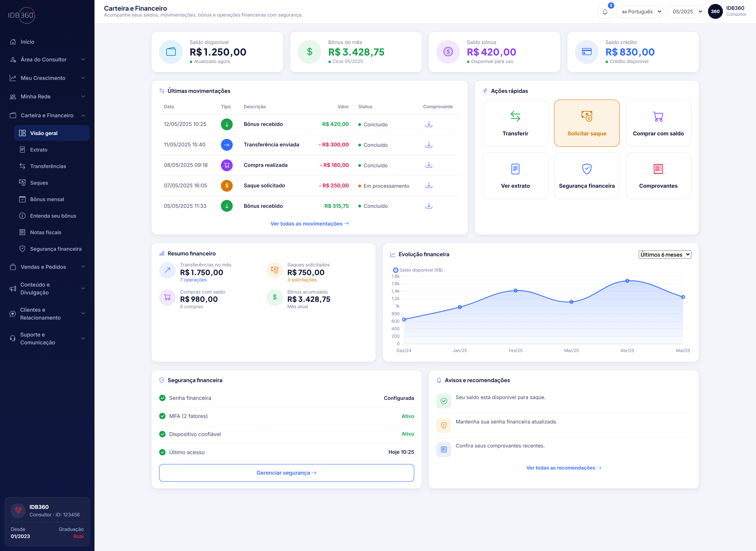The width and height of the screenshot is (756, 551).
Task: Collapse the Carteira e Financeiro menu
Action: tap(47, 115)
